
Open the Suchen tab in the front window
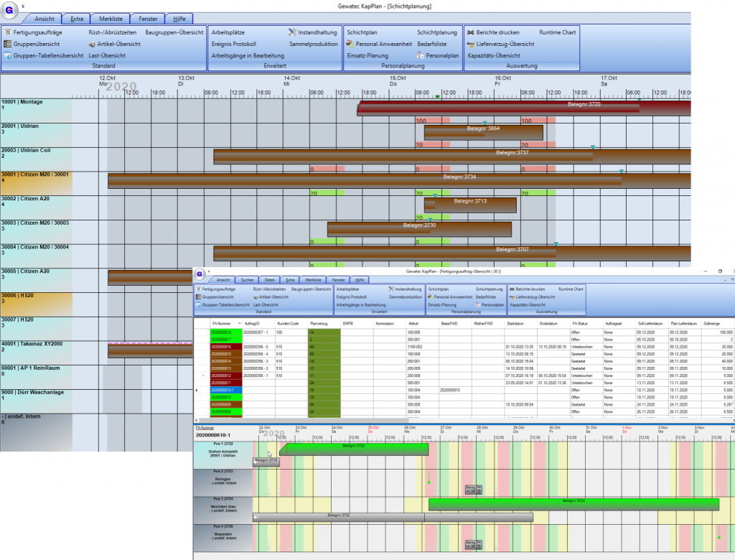point(246,279)
